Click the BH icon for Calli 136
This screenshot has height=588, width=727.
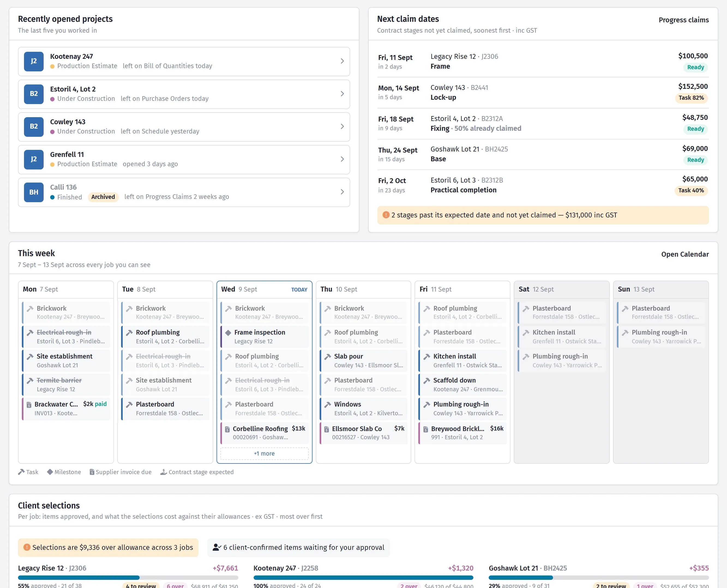(x=34, y=192)
